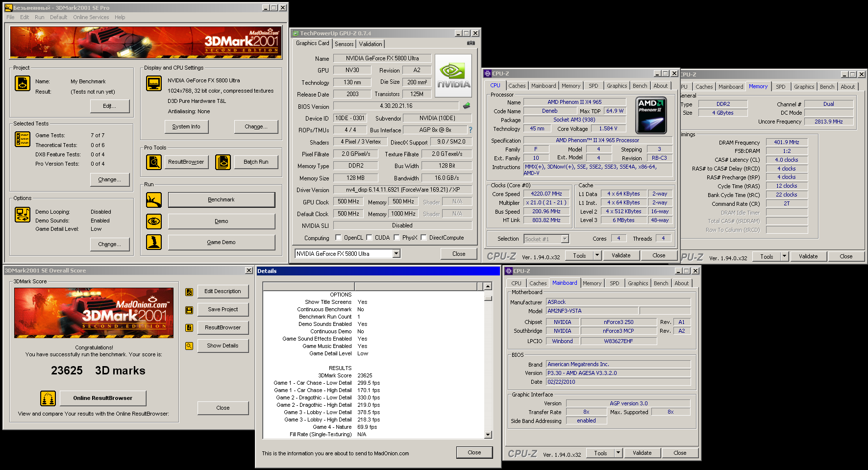
Task: Click the Game Demo joystick icon
Action: click(x=154, y=242)
